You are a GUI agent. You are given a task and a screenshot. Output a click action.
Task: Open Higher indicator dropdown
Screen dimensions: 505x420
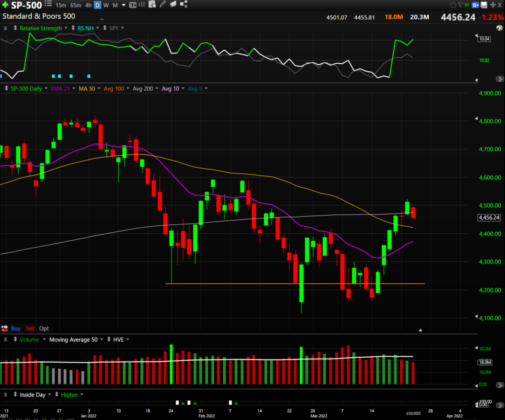[x=82, y=394]
